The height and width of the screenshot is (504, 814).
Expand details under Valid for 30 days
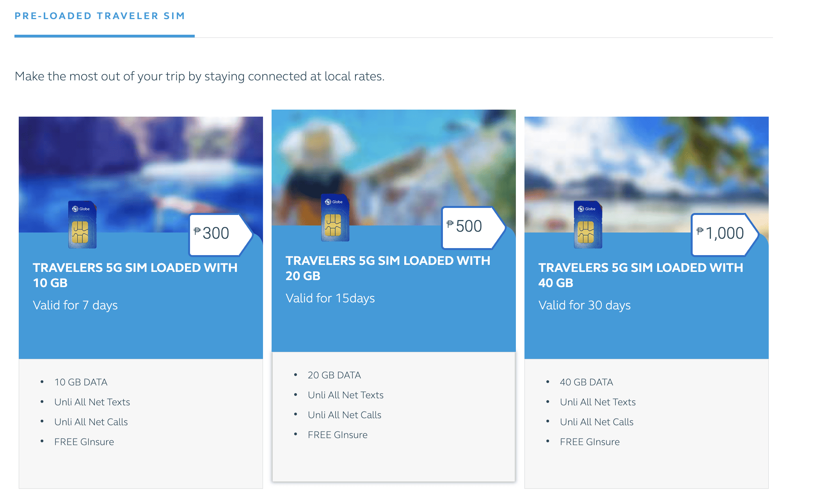584,305
